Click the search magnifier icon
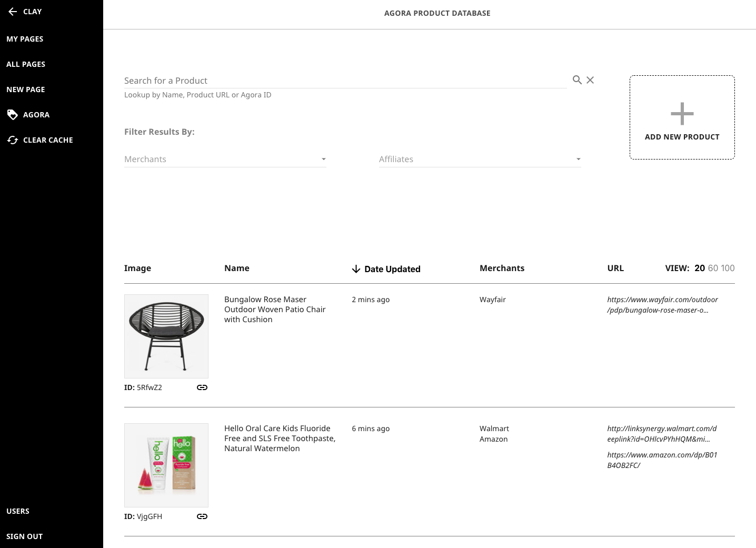 [577, 80]
